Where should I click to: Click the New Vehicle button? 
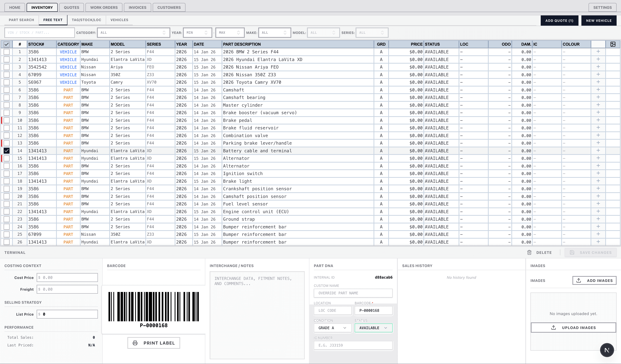coord(599,21)
